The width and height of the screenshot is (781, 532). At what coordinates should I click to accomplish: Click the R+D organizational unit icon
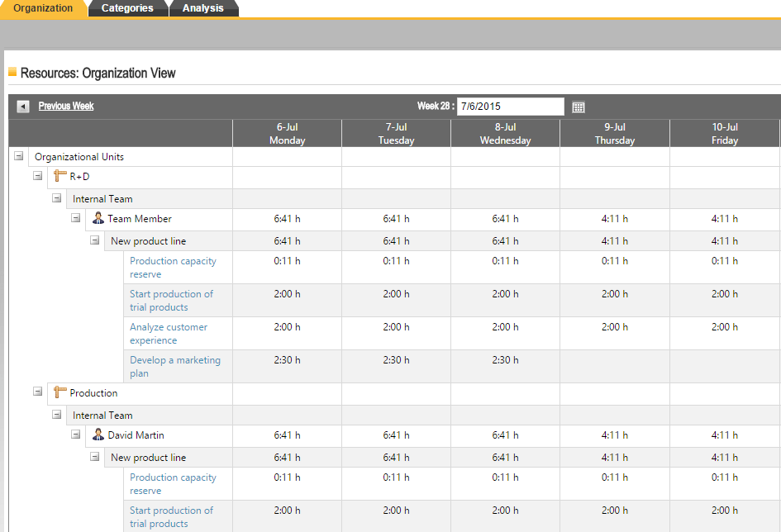click(58, 176)
